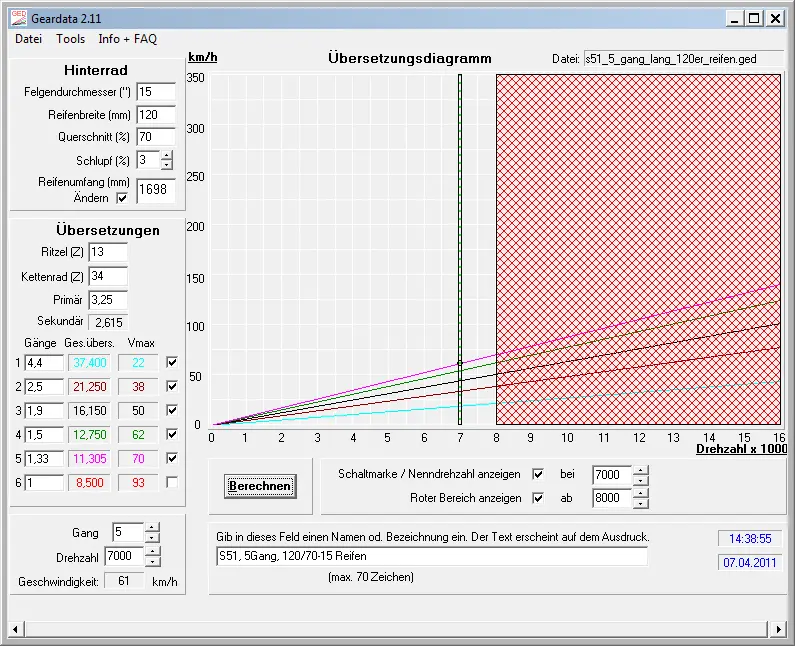Toggle Roter Bereich anzeigen checkbox
The height and width of the screenshot is (646, 795).
pyautogui.click(x=539, y=498)
